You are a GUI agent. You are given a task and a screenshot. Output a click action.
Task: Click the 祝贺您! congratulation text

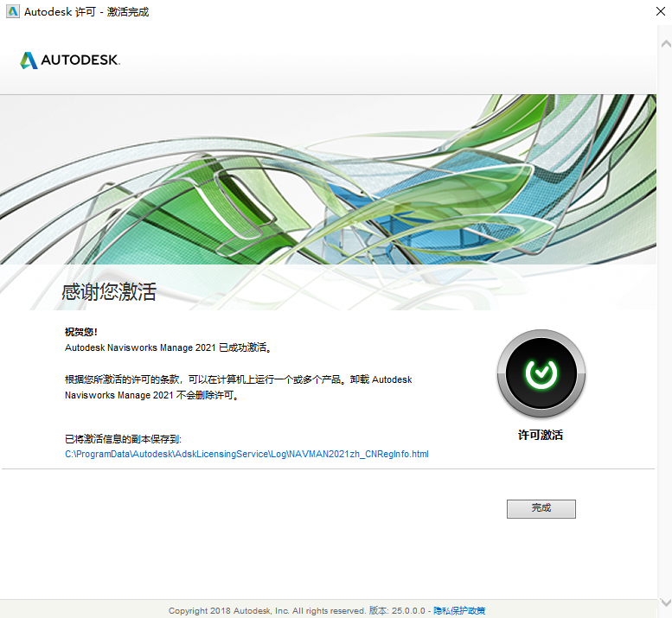(81, 332)
